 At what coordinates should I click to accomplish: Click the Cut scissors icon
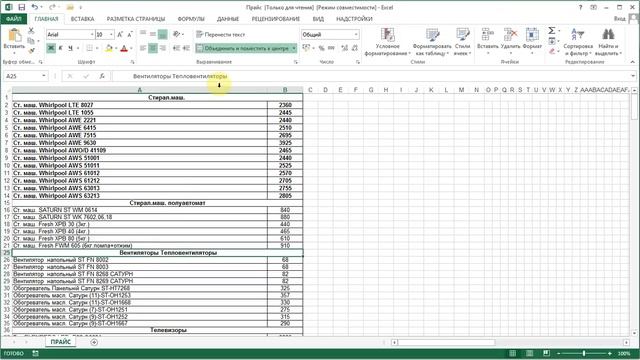pos(31,31)
